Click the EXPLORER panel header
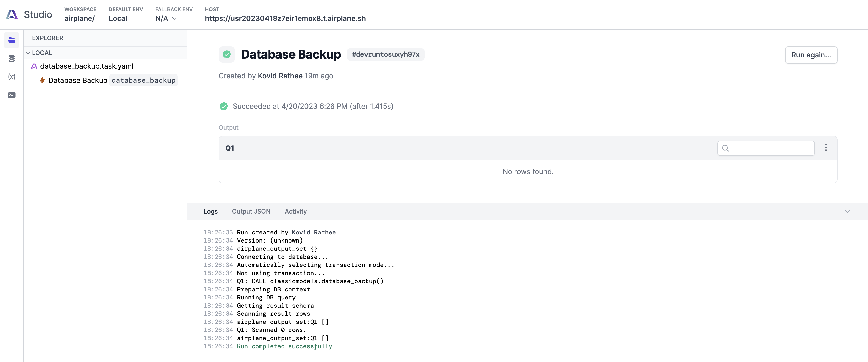 click(48, 38)
